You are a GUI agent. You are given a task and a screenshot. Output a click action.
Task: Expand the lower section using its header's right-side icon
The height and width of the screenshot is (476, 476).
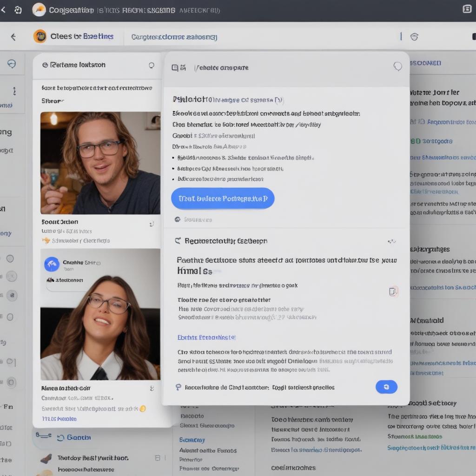pyautogui.click(x=391, y=241)
